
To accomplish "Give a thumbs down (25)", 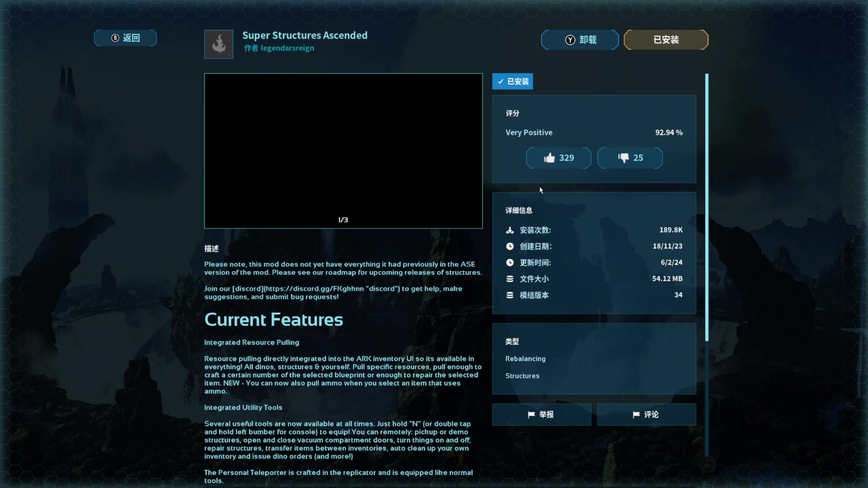I will pyautogui.click(x=630, y=158).
